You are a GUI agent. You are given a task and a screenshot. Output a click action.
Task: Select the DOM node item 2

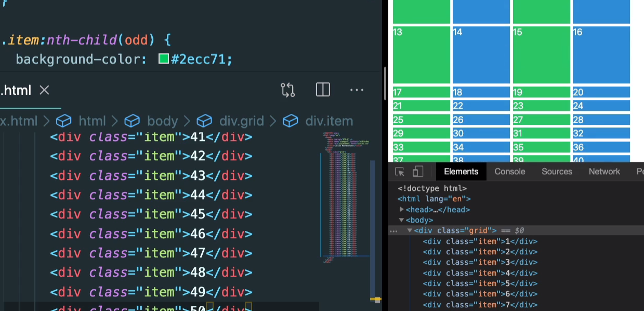480,252
